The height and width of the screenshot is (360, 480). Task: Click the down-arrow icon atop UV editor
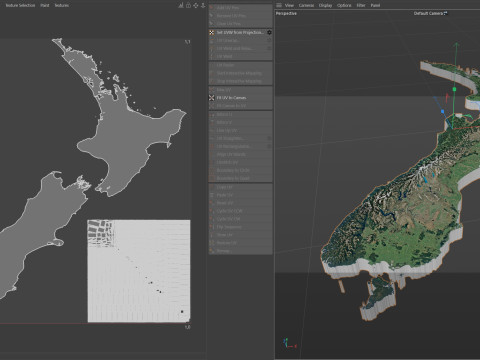point(203,5)
